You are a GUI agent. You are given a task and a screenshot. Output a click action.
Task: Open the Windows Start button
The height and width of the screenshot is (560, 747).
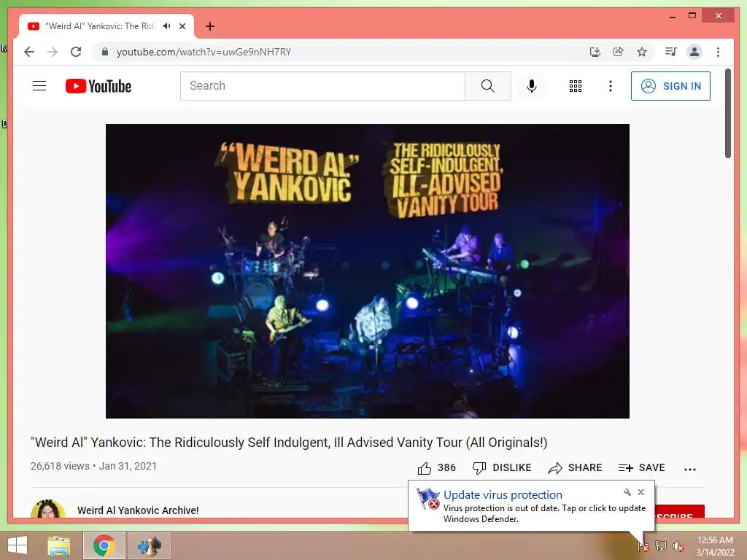[18, 545]
